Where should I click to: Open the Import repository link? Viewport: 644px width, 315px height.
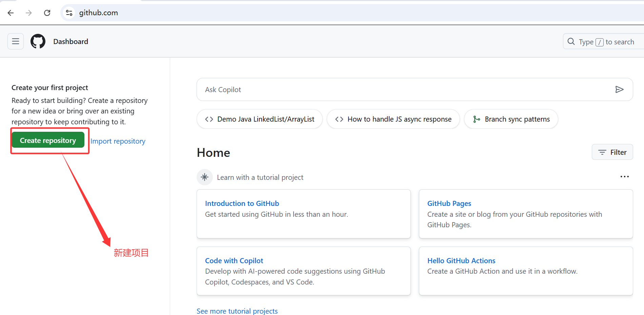[x=118, y=141]
